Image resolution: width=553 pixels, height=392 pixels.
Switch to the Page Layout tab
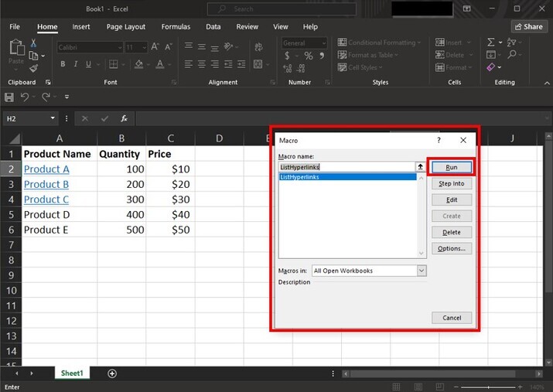tap(125, 26)
